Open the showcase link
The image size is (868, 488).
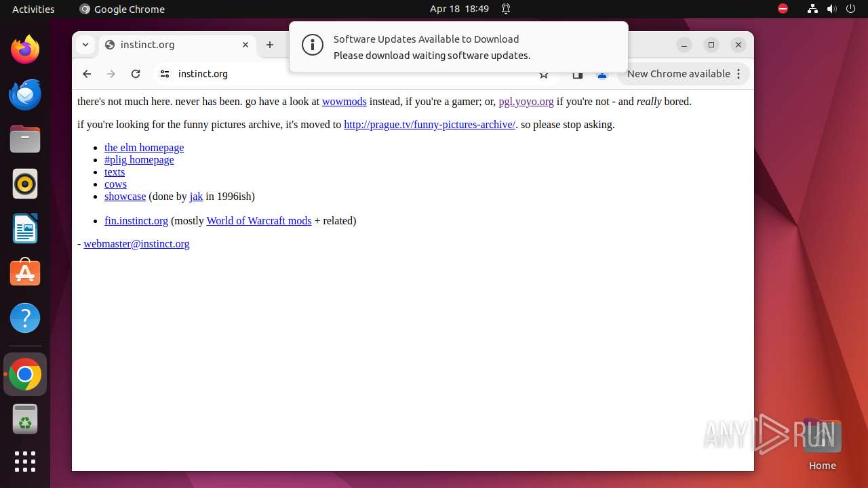point(125,197)
